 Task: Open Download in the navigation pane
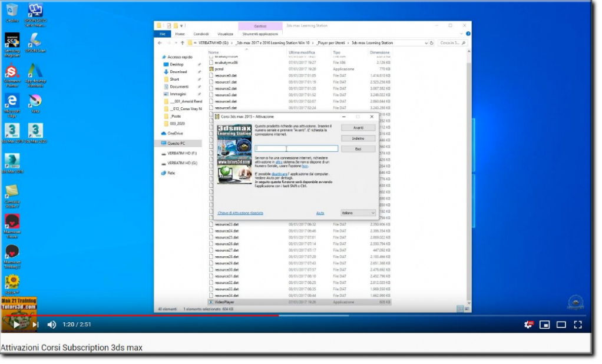(x=178, y=72)
